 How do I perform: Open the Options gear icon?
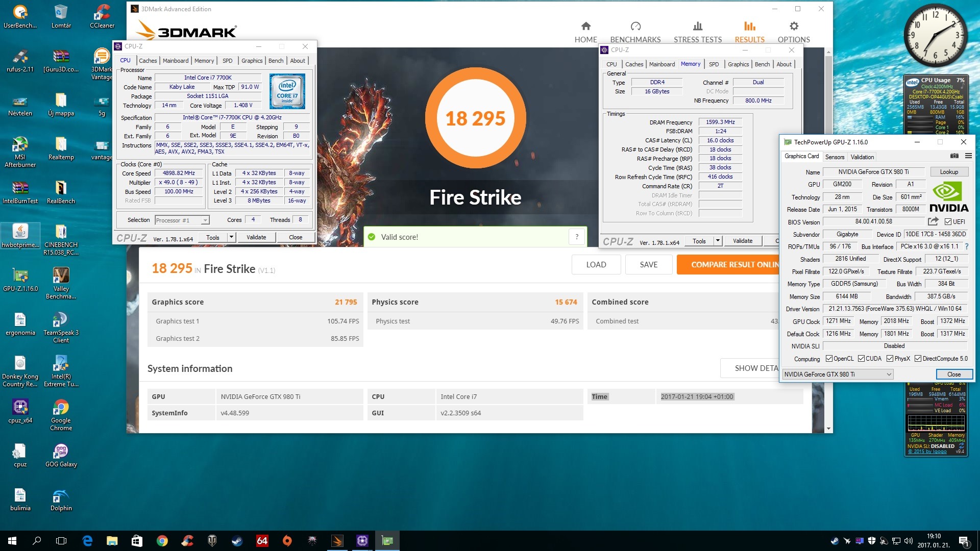[793, 26]
